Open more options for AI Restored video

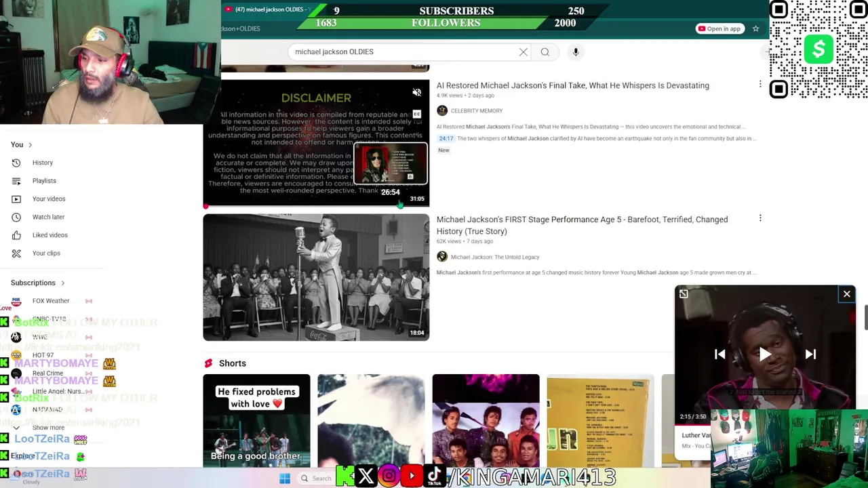760,85
